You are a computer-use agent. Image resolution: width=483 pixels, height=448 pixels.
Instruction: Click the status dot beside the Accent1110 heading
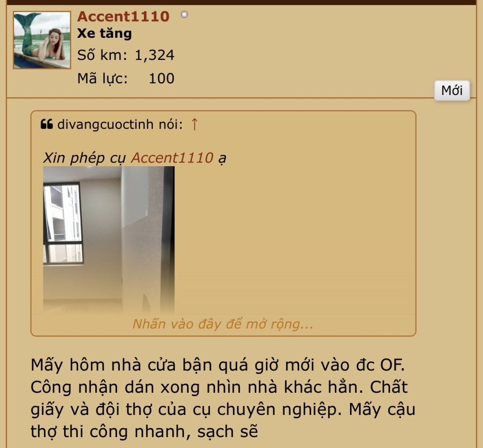[184, 15]
